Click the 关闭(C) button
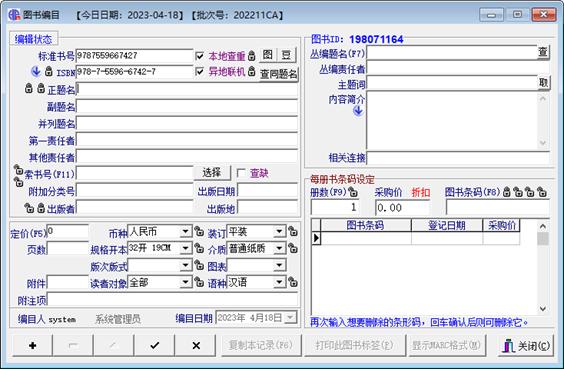The image size is (564, 369). click(x=526, y=345)
